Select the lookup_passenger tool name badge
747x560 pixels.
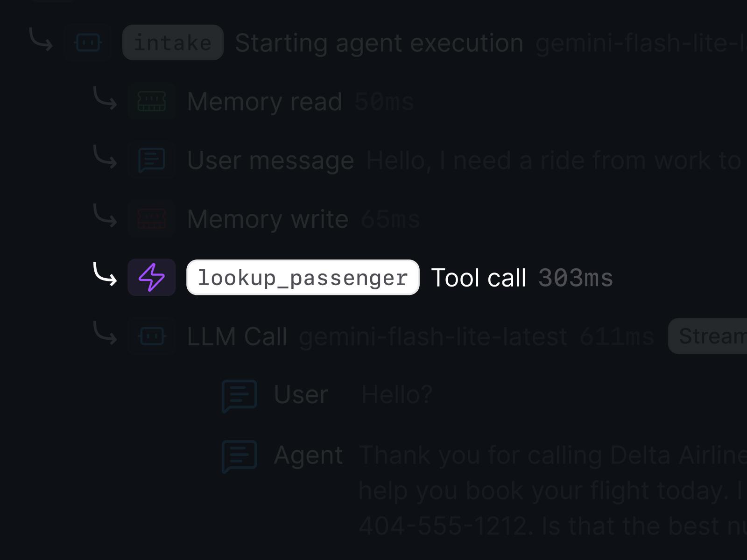303,277
